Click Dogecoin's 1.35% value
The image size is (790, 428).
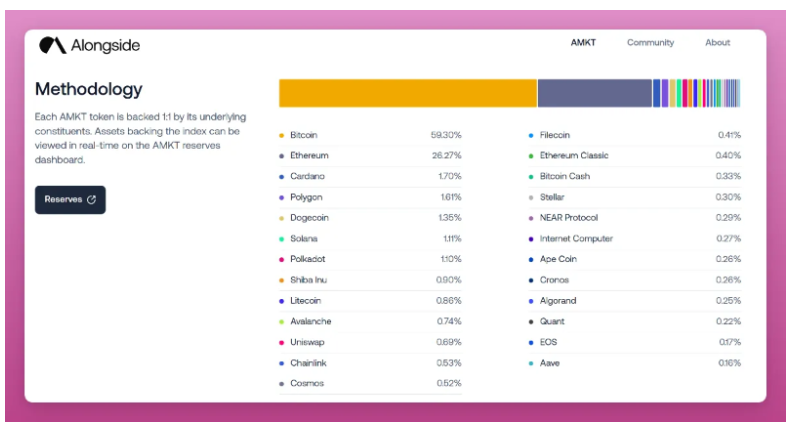pyautogui.click(x=449, y=218)
